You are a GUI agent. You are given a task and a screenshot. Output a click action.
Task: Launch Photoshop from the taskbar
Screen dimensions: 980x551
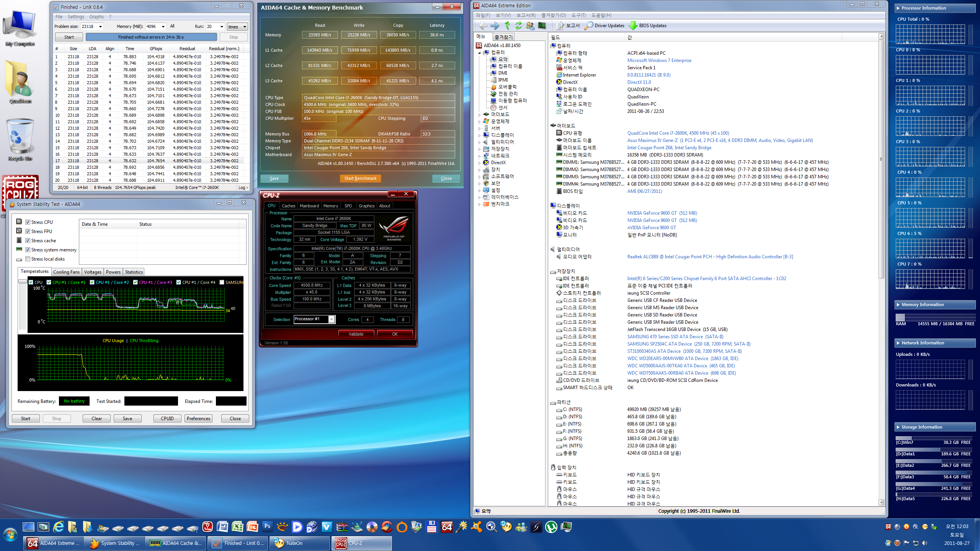(x=267, y=527)
